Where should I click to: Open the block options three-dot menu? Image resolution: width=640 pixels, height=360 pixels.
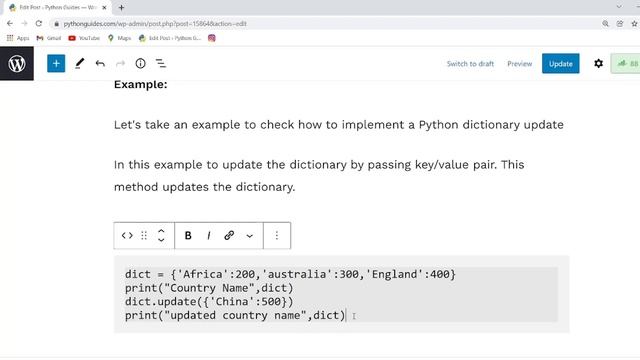277,236
